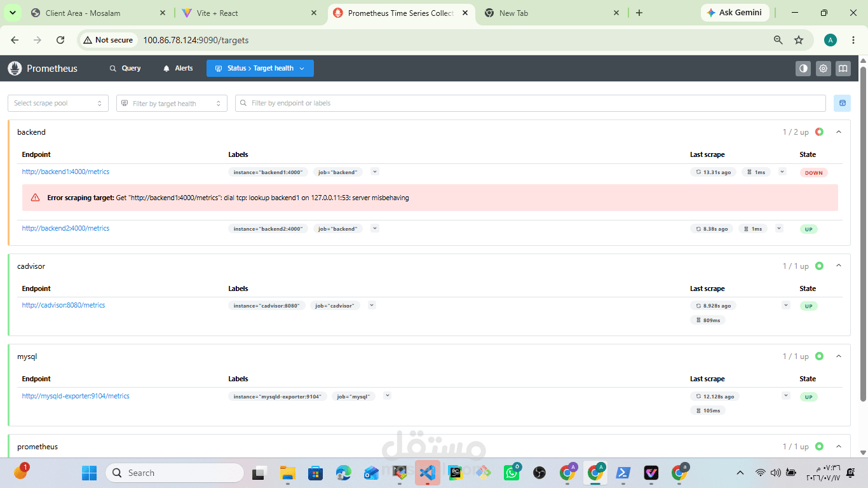Image resolution: width=868 pixels, height=488 pixels.
Task: Click the blue collapse-all pools icon button
Action: click(843, 103)
